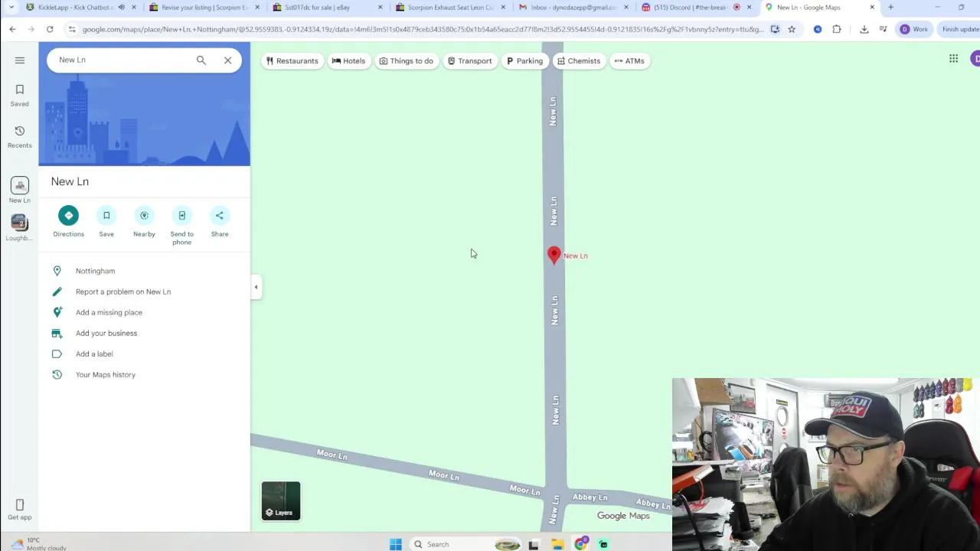Mute audio on the Kicklet tab
This screenshot has width=980, height=551.
tap(121, 8)
